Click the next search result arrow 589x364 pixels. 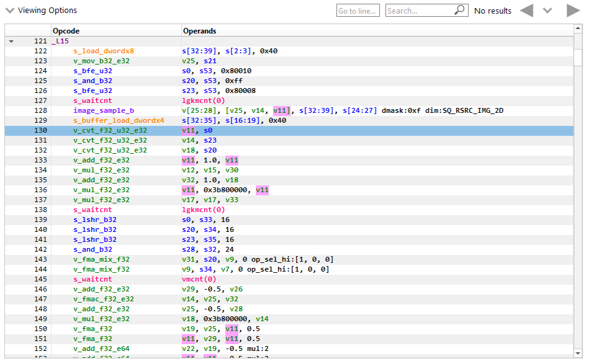[x=572, y=11]
